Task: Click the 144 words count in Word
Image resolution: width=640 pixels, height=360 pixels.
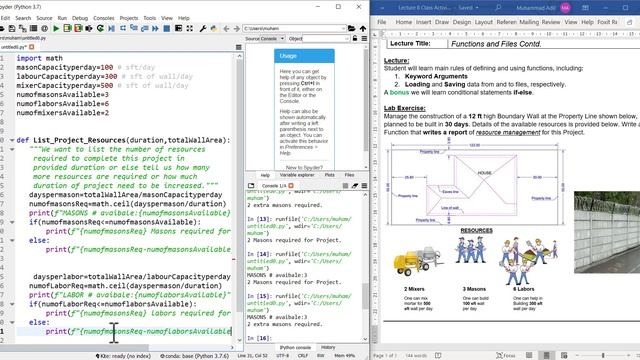Action: [x=416, y=356]
